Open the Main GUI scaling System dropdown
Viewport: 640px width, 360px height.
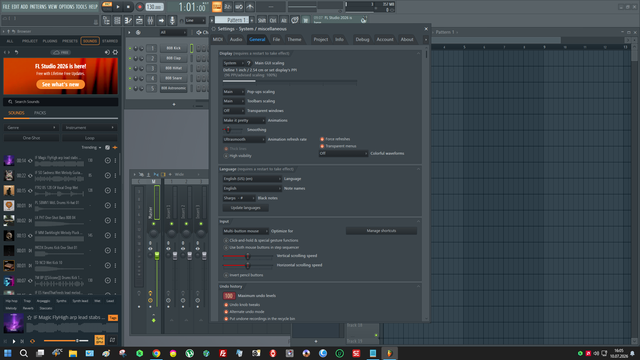click(x=233, y=63)
